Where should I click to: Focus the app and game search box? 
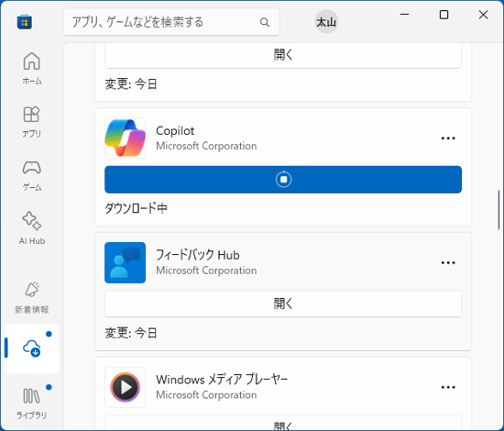(171, 22)
